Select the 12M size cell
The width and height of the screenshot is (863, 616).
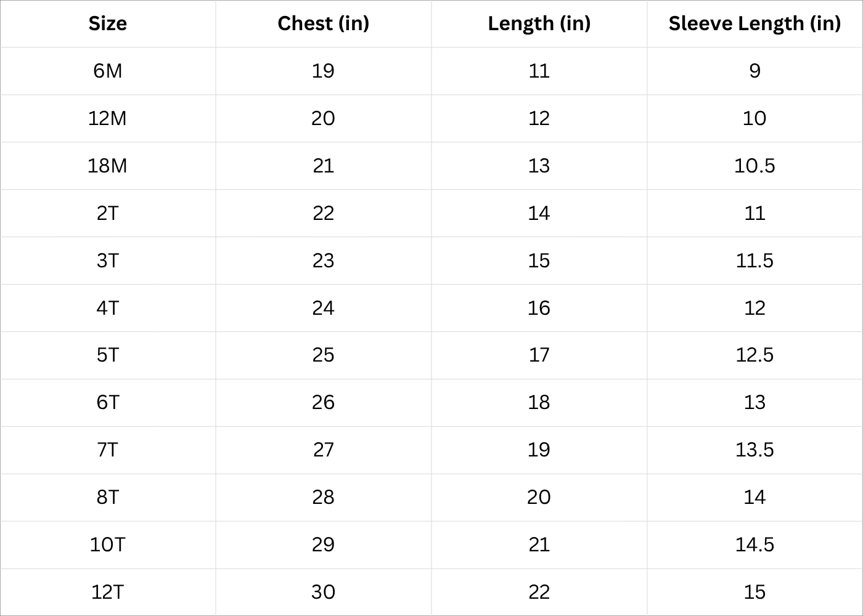[108, 118]
